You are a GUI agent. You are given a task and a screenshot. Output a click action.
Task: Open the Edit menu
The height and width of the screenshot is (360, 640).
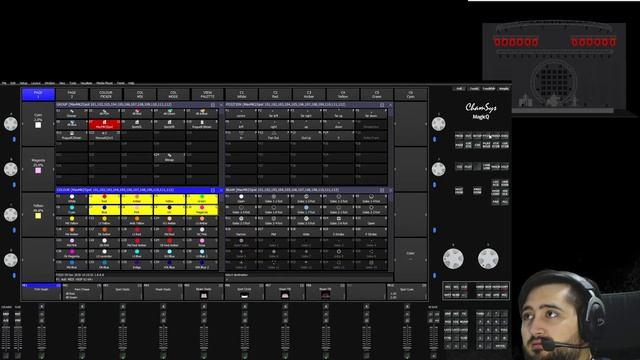(13, 83)
